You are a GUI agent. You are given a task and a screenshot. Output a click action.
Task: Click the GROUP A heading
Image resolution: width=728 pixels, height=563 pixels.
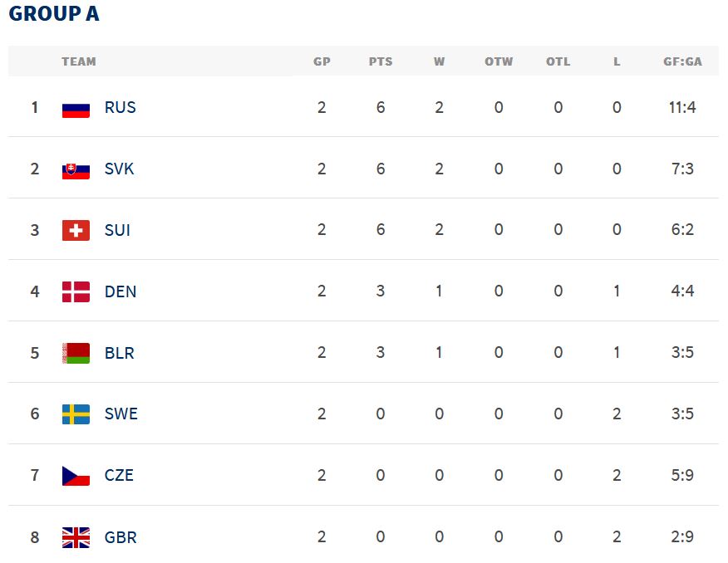point(54,14)
